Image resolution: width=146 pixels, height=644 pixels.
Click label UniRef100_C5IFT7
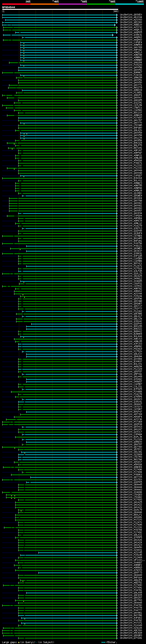(x=131, y=309)
